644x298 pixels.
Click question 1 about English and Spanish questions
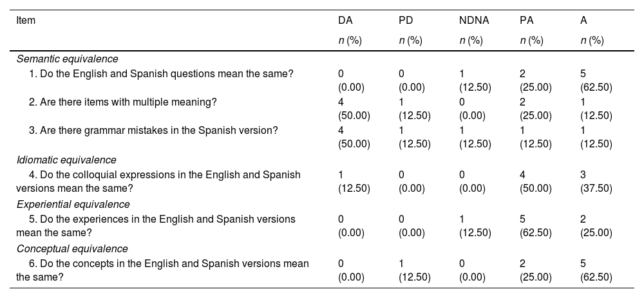161,73
